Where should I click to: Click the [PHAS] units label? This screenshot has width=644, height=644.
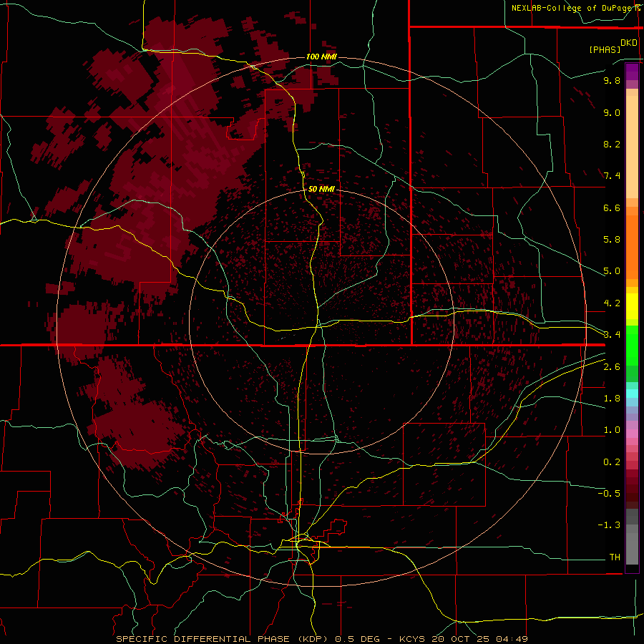click(605, 50)
